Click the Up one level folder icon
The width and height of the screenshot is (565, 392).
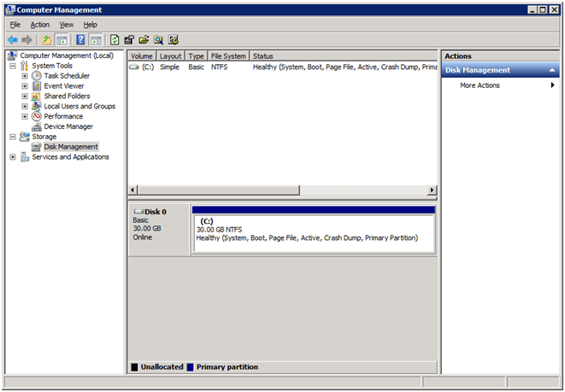46,40
